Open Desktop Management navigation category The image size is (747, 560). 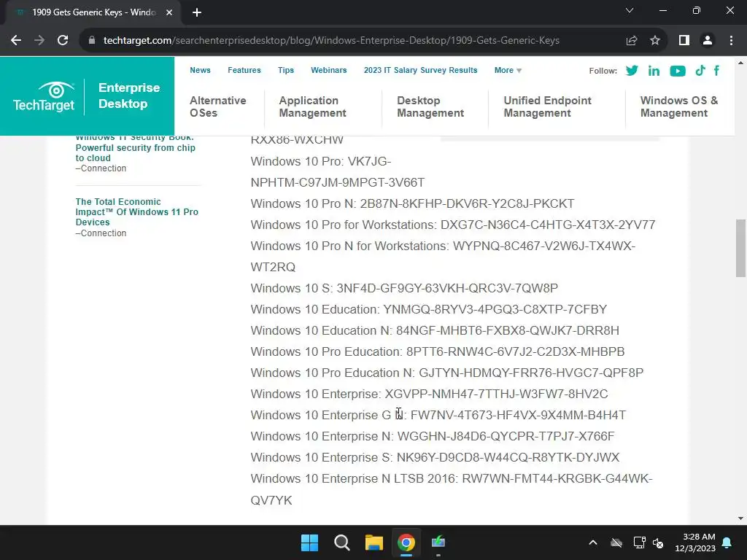pos(430,106)
